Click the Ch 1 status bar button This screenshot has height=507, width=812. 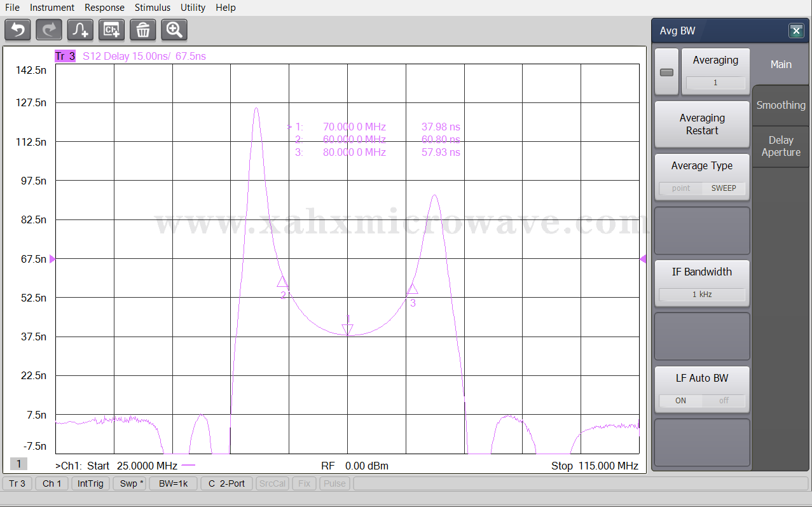tap(52, 483)
